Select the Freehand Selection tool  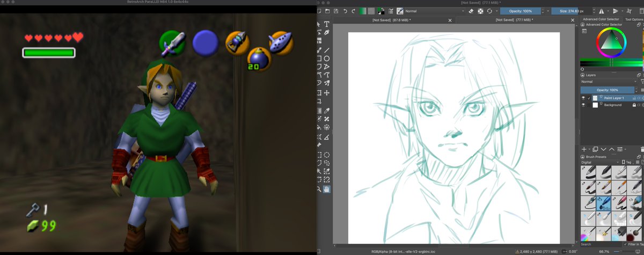[326, 163]
